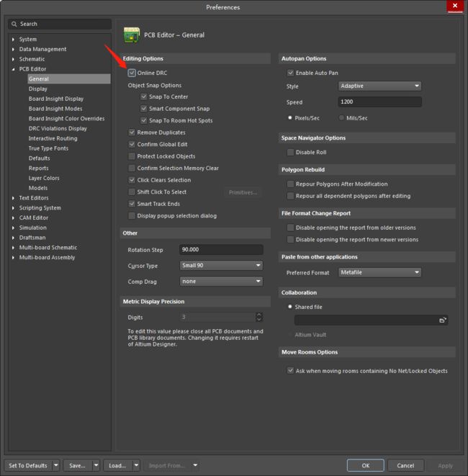Expand the Multi-board Assembly node
The width and height of the screenshot is (468, 476).
(13, 257)
